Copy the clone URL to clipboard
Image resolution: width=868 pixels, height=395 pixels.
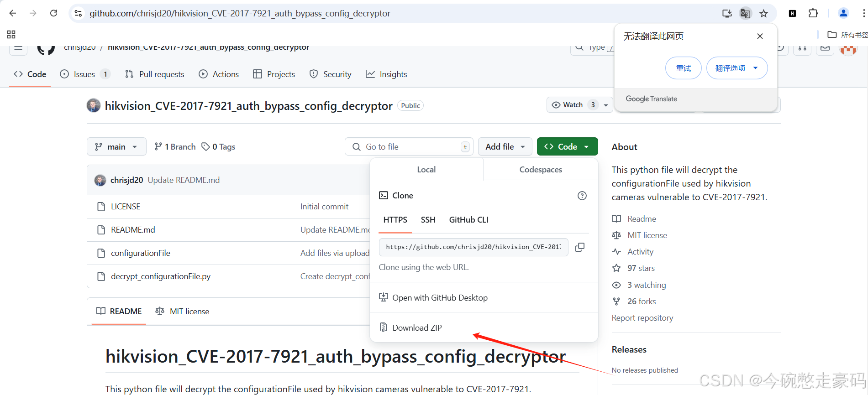click(x=580, y=247)
